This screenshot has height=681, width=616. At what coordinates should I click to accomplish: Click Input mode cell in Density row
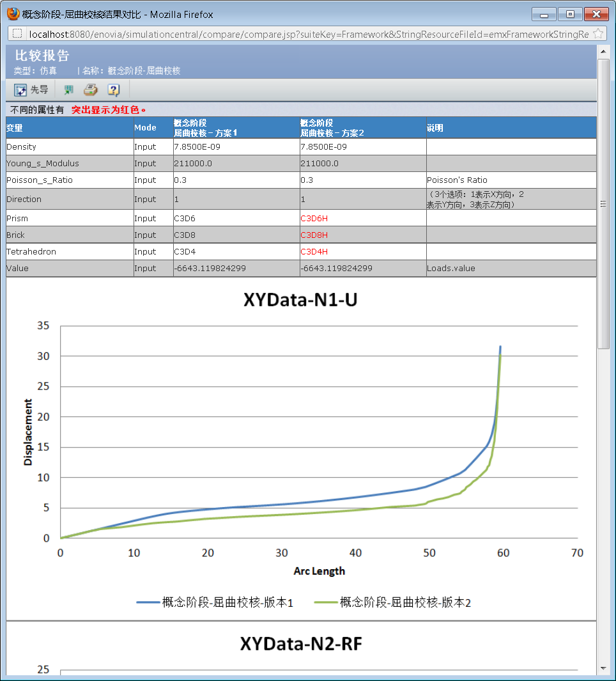pyautogui.click(x=153, y=147)
